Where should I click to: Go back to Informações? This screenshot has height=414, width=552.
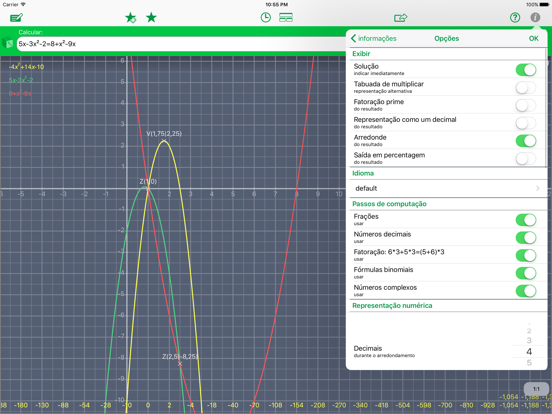[x=374, y=38]
